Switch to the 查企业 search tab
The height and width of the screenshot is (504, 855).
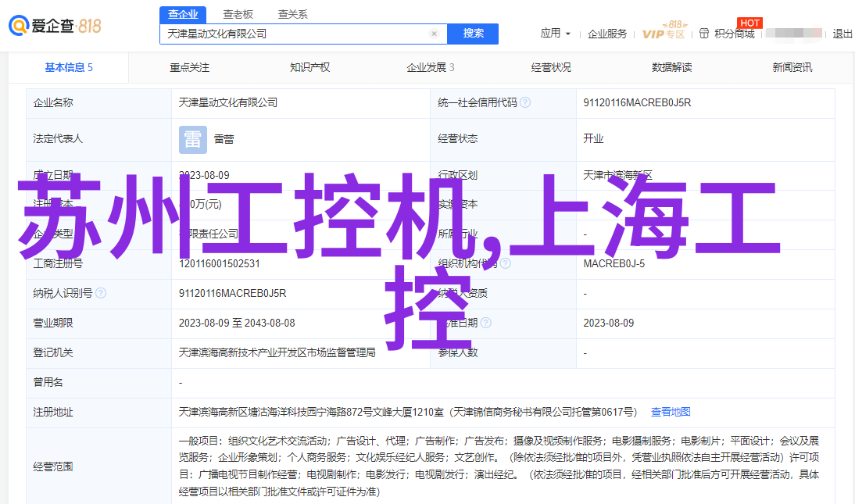183,15
